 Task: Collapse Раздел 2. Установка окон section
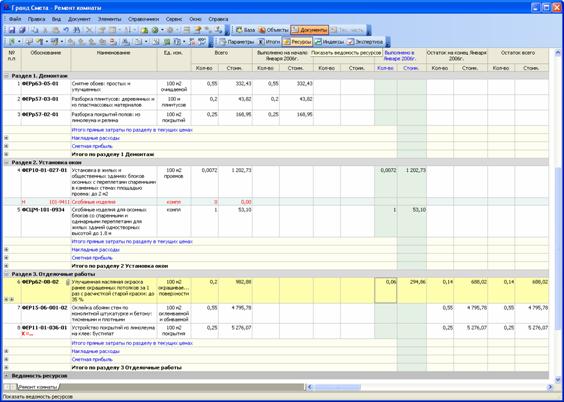click(6, 163)
